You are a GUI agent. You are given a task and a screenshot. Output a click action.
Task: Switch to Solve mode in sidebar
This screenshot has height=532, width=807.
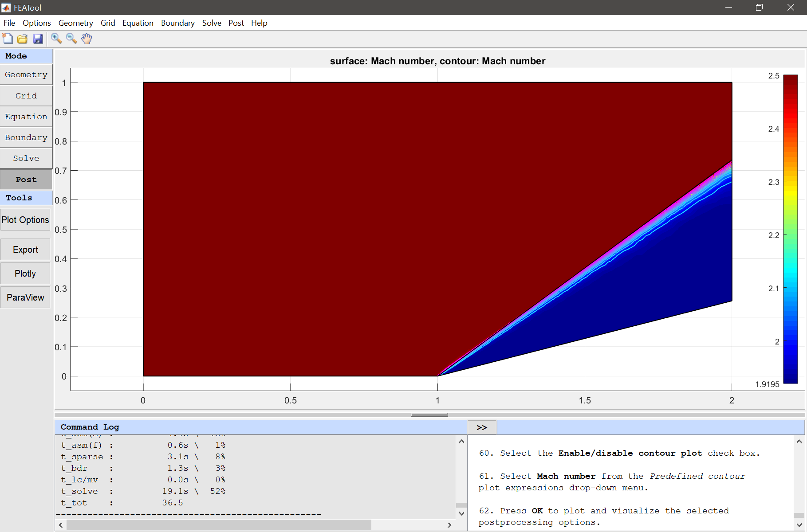pos(26,158)
